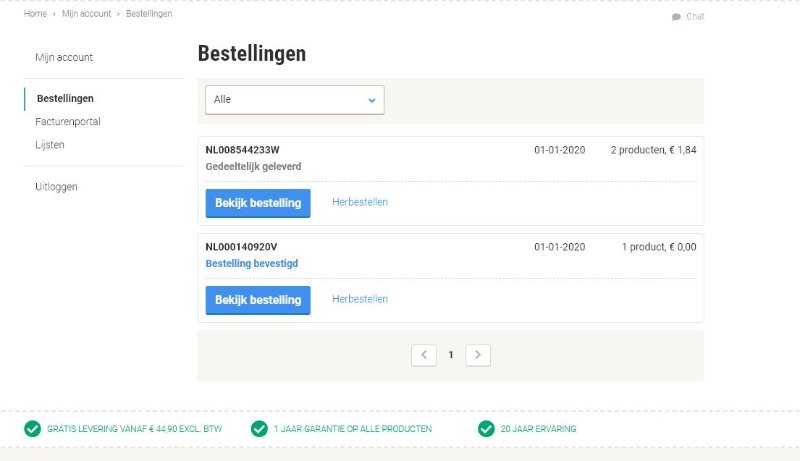
Task: Click '2 producten, € 1,84' summary
Action: (x=654, y=150)
